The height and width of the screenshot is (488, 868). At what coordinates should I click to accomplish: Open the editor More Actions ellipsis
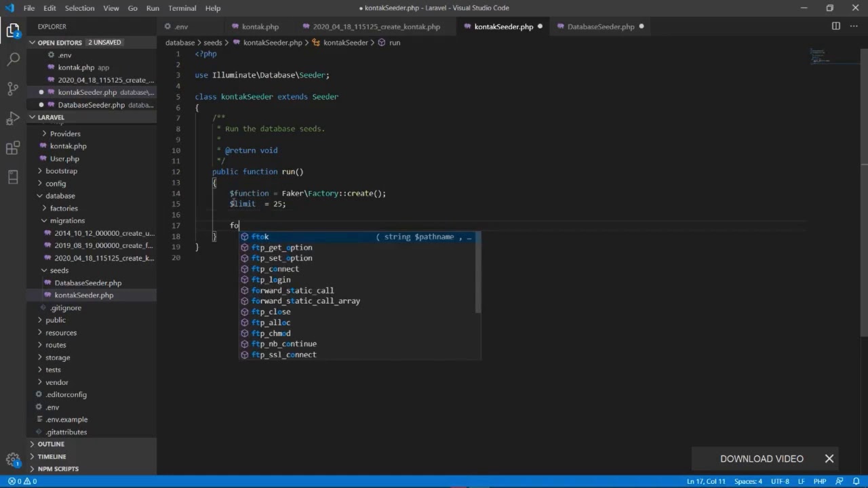click(854, 26)
